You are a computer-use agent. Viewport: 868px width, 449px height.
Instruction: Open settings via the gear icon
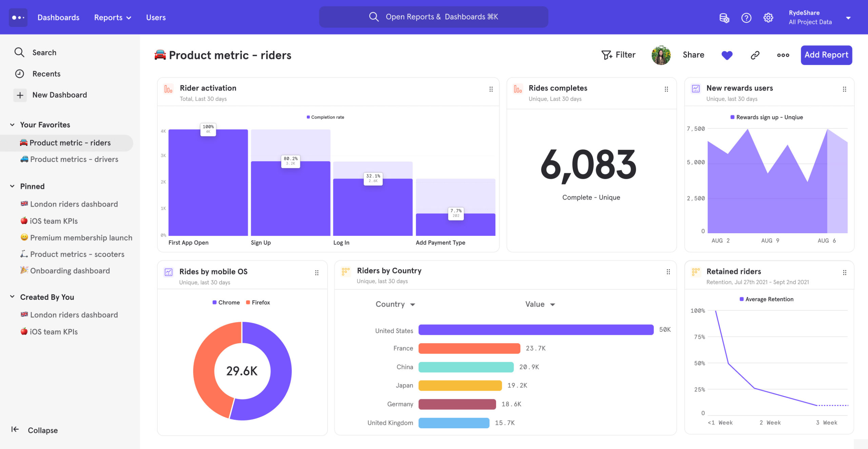(x=768, y=18)
